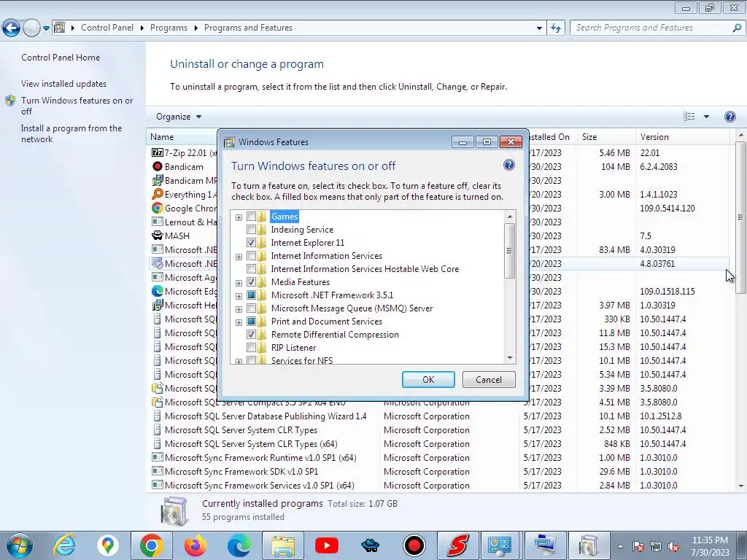Expand the Games feature tree node
This screenshot has width=747, height=560.
coord(239,217)
